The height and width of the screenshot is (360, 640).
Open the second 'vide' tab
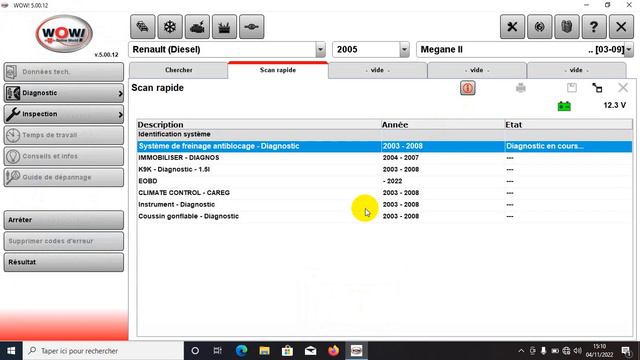point(476,70)
